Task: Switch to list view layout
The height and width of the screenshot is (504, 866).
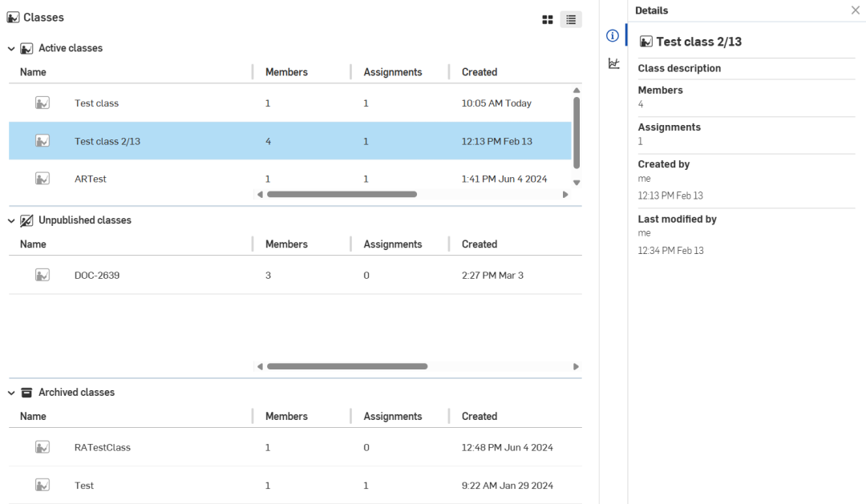Action: click(x=571, y=19)
